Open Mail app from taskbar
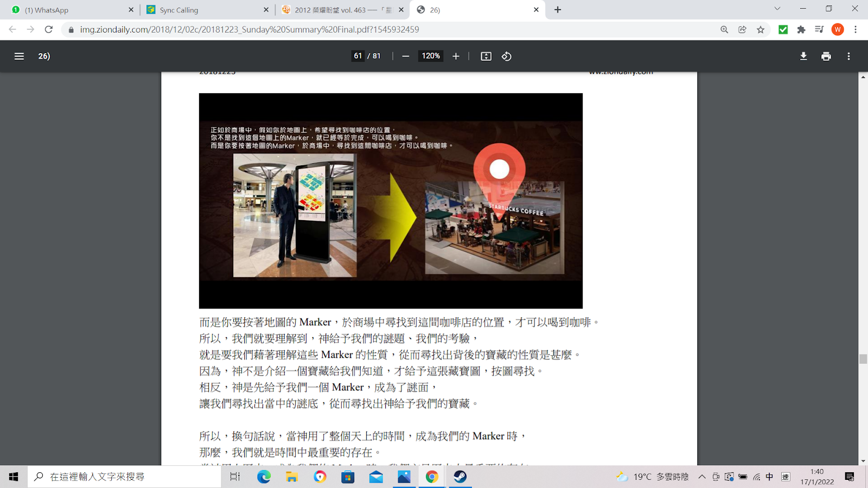Screen dimensions: 868x488 376,477
